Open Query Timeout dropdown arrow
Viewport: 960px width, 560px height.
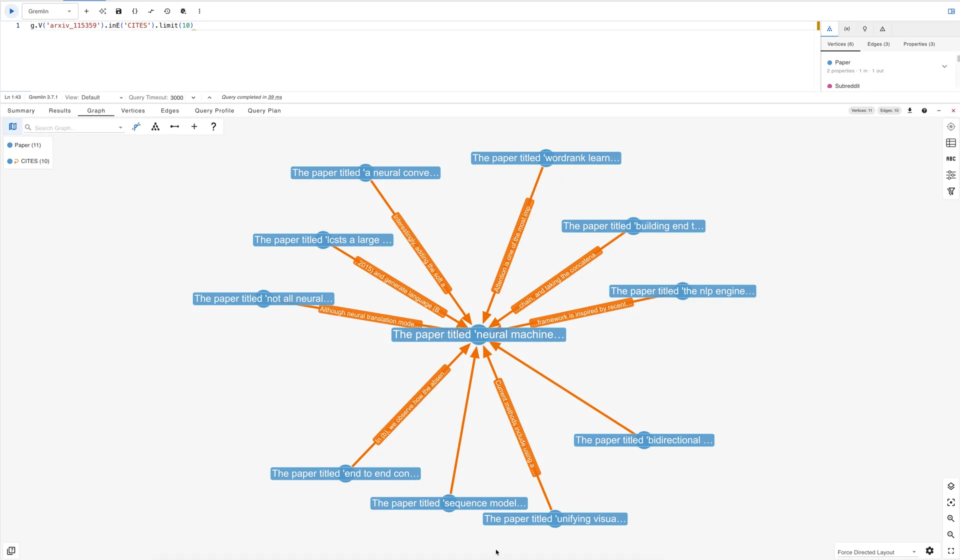pyautogui.click(x=193, y=97)
